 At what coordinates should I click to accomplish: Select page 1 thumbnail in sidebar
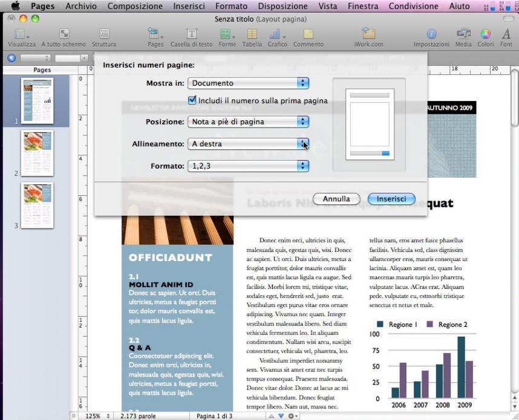pos(37,101)
